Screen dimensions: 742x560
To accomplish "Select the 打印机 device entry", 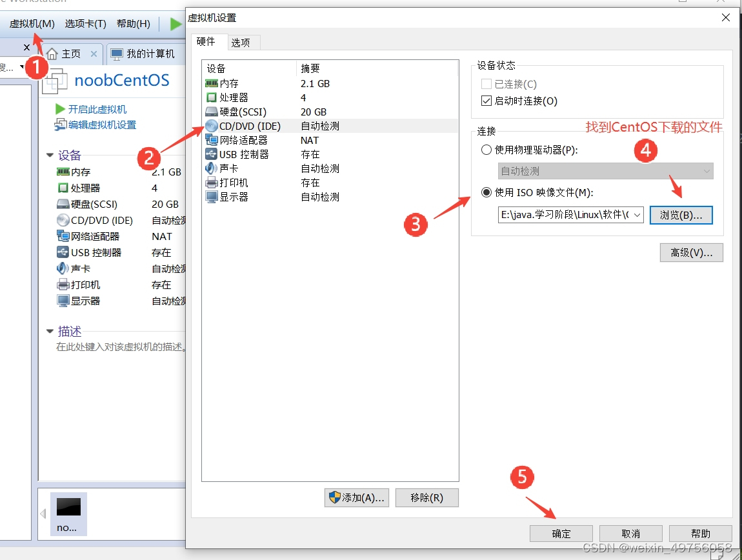I will [230, 182].
